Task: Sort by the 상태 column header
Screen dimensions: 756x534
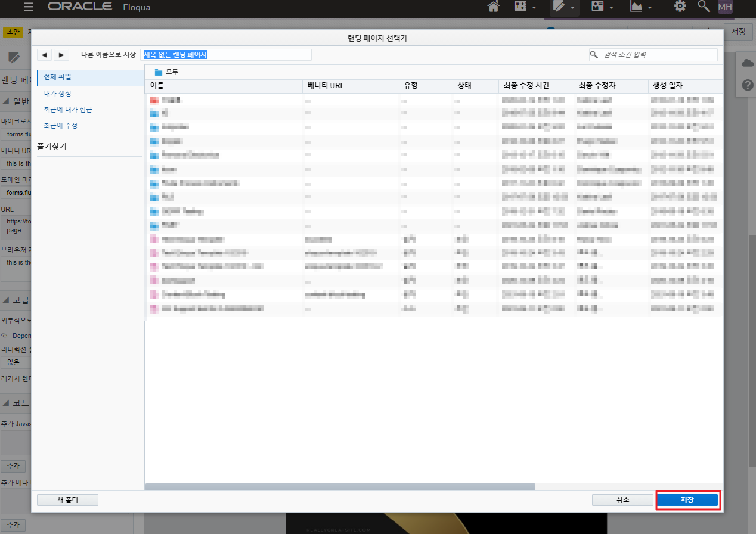Action: click(475, 86)
